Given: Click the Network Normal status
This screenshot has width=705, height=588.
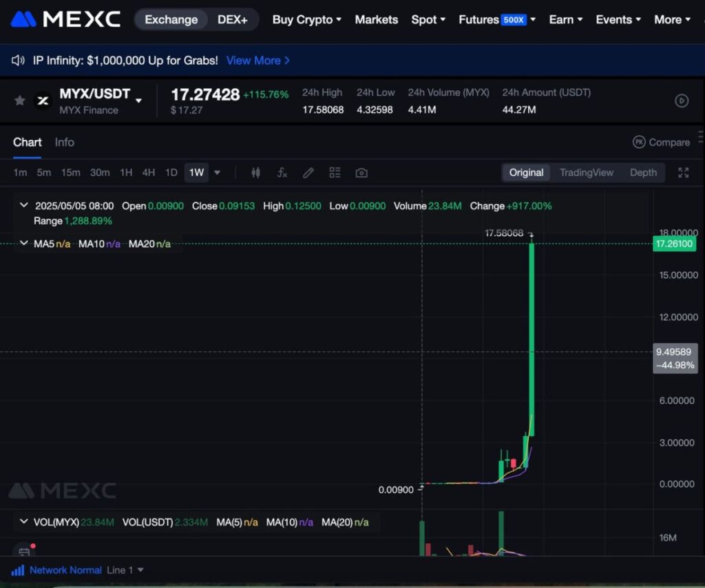Looking at the screenshot, I should point(65,571).
